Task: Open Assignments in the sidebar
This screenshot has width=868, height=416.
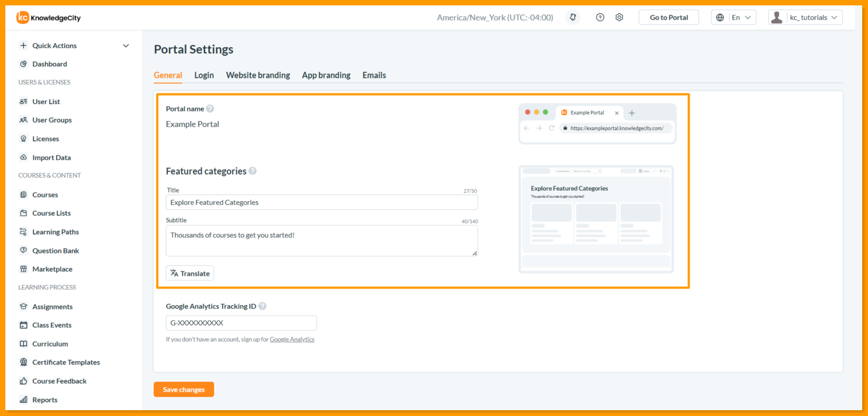Action: (x=52, y=307)
